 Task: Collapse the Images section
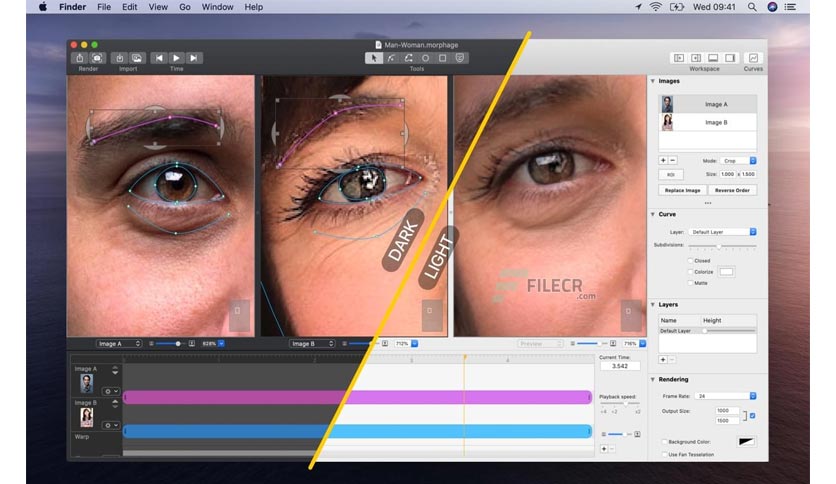tap(653, 81)
